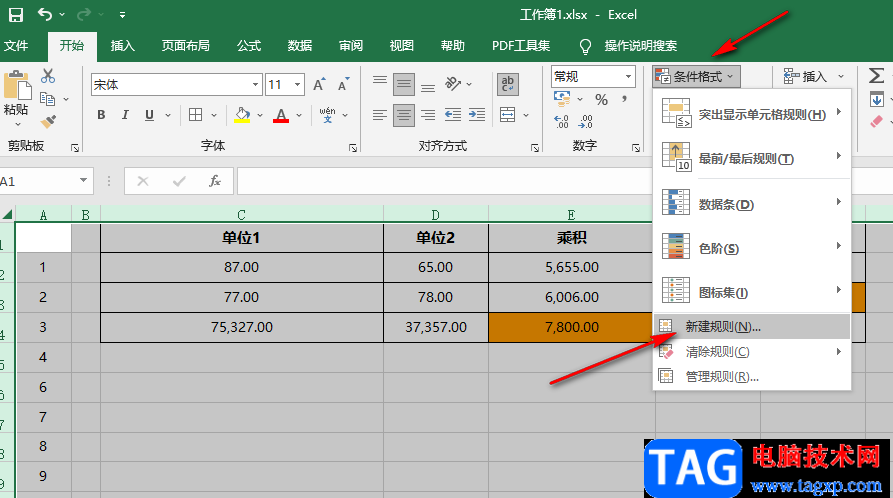Open the 条件格式 conditional formatting button

coord(697,76)
